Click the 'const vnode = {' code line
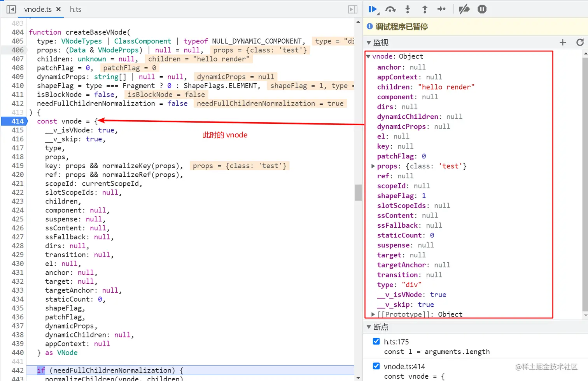This screenshot has height=381, width=588. 67,121
